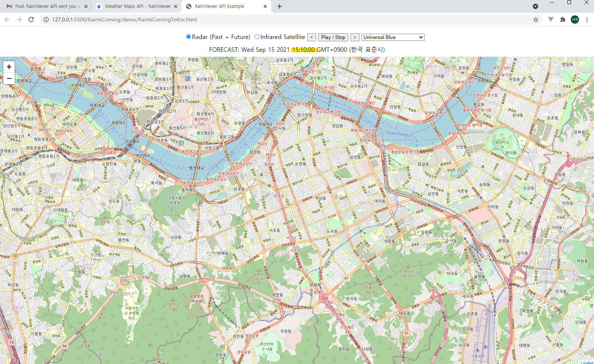594x364 pixels.
Task: Close the Fwd: RainViewer API Gmail tab
Action: pyautogui.click(x=86, y=6)
